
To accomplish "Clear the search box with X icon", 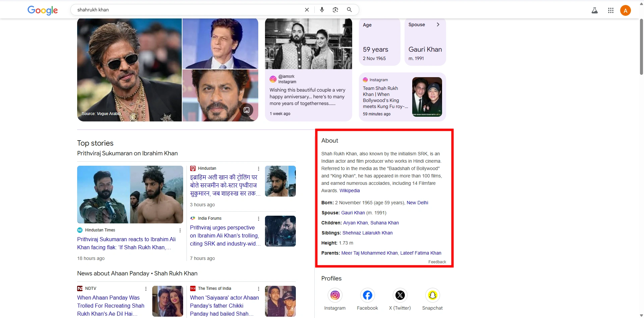I will (x=307, y=10).
